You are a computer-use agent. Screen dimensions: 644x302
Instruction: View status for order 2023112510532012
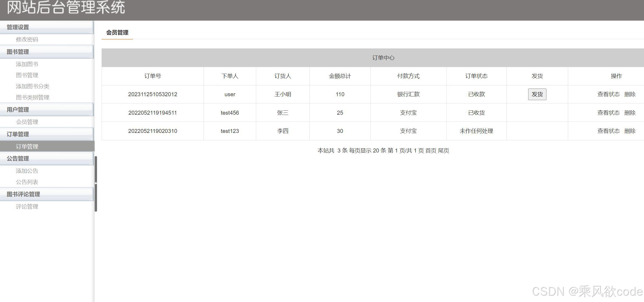[x=608, y=94]
